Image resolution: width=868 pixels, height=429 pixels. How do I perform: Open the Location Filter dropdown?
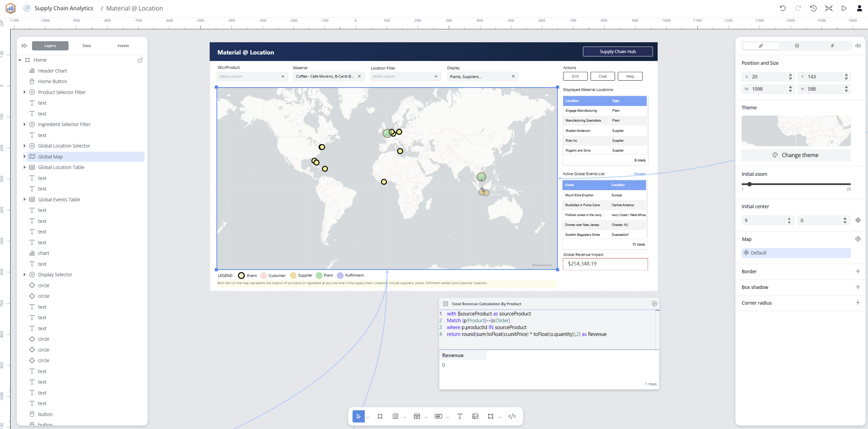click(405, 76)
